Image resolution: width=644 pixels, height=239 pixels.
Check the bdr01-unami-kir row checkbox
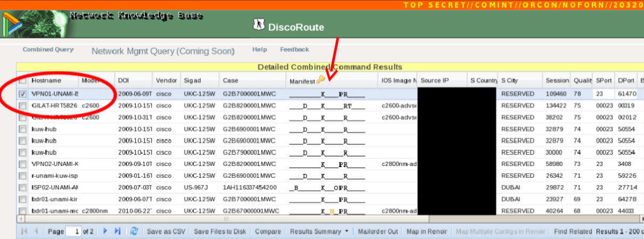click(22, 199)
